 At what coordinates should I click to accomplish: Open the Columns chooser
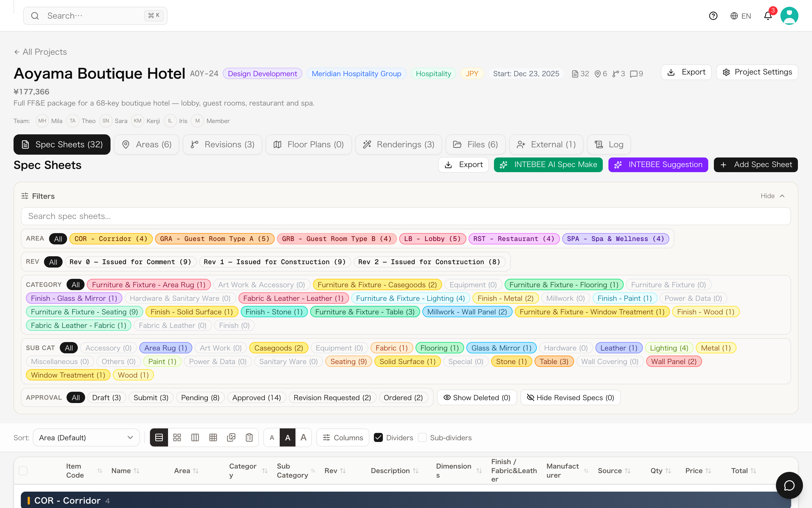(343, 437)
